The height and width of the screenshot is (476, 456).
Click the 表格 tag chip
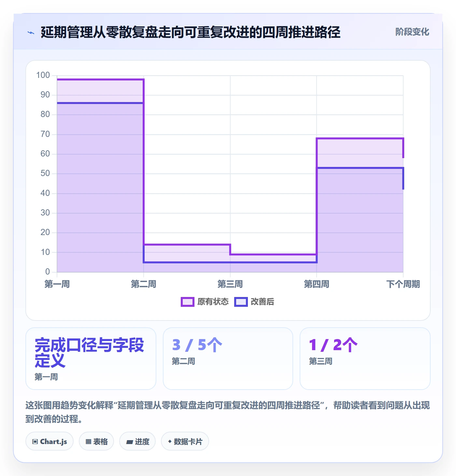click(96, 441)
